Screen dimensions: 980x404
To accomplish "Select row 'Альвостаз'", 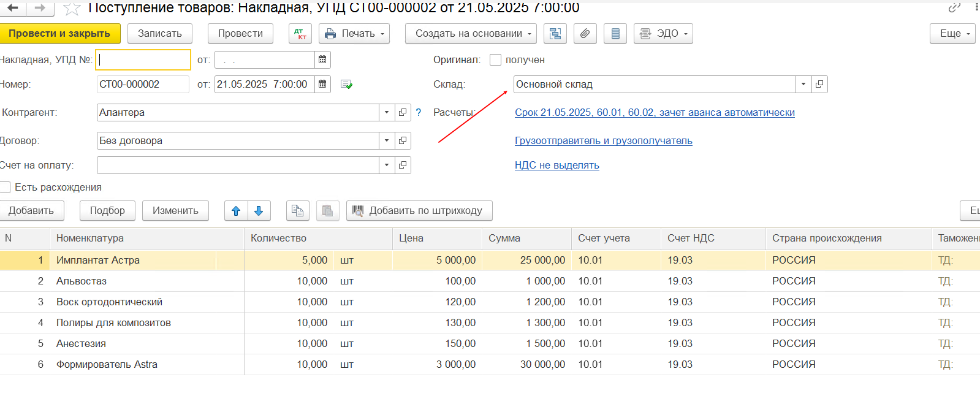I will pos(490,281).
